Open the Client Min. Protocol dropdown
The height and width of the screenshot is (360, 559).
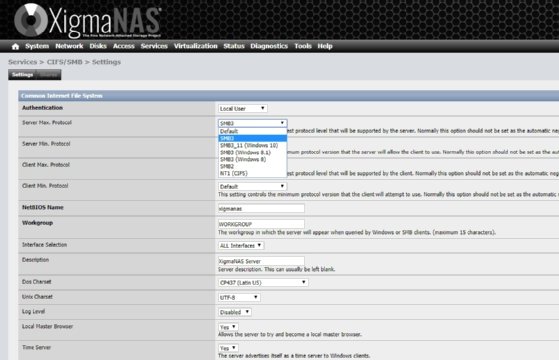[x=252, y=186]
